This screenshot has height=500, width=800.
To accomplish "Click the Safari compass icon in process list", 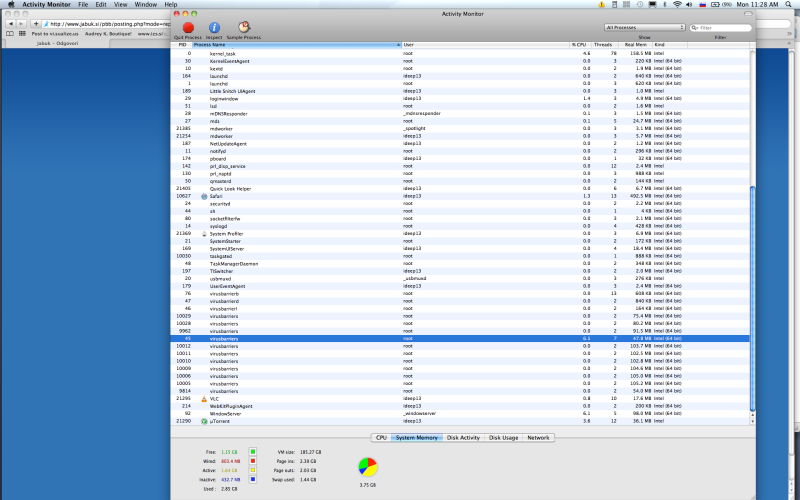I will [204, 196].
